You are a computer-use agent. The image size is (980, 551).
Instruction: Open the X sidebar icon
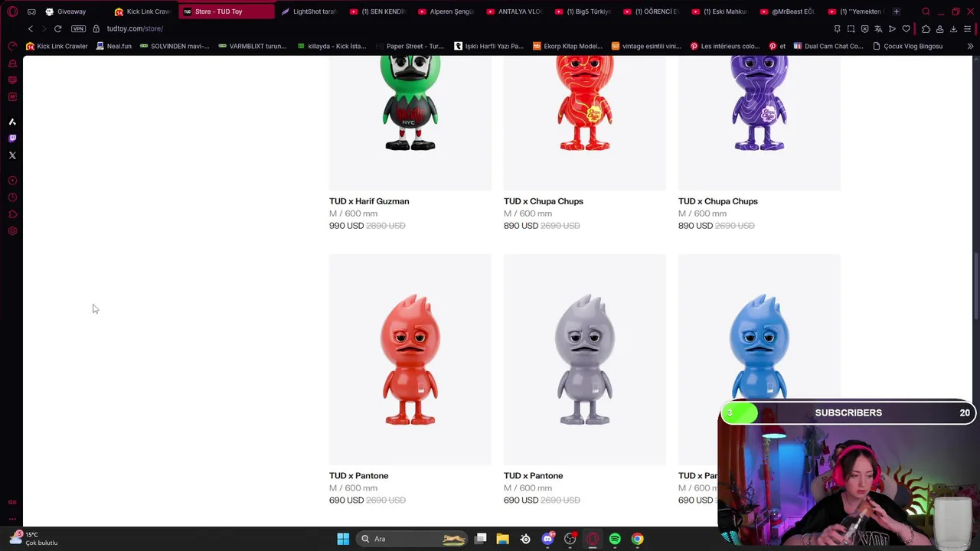click(x=12, y=155)
